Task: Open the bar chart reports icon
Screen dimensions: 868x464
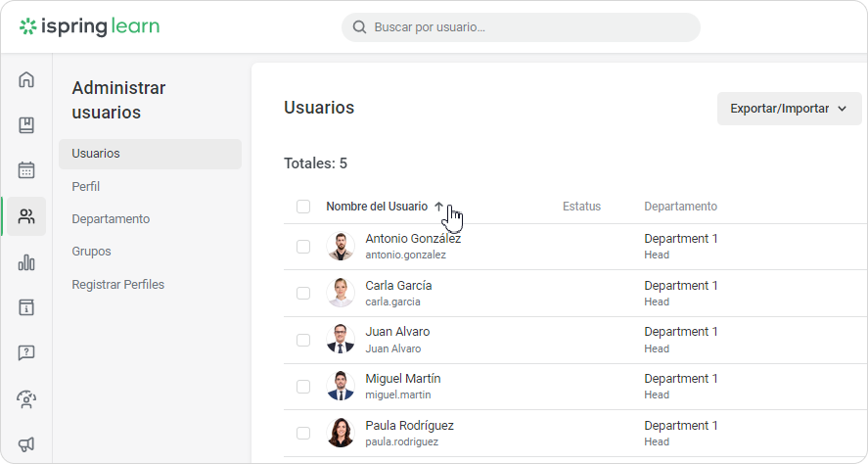Action: pyautogui.click(x=26, y=262)
